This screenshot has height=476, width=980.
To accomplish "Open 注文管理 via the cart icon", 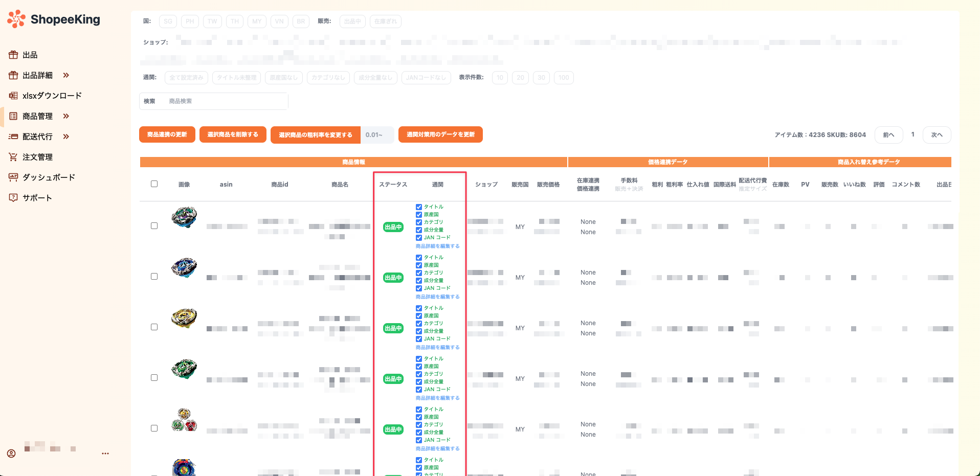I will coord(13,157).
